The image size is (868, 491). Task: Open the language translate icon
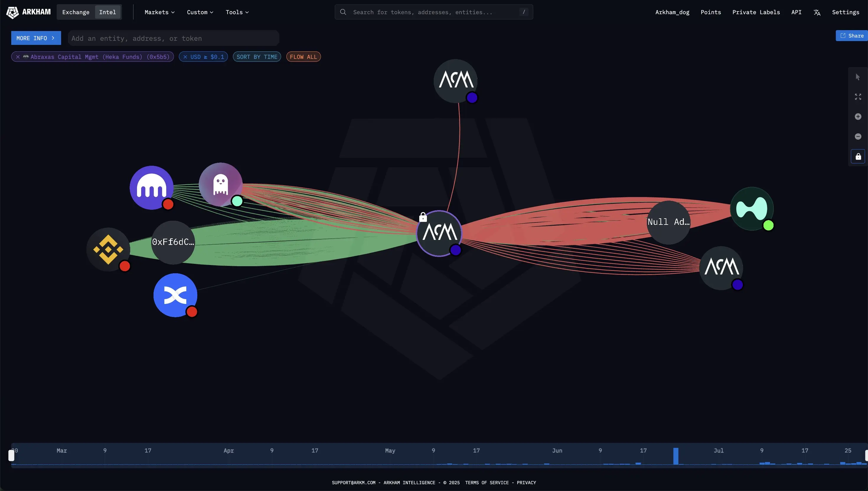pyautogui.click(x=817, y=12)
